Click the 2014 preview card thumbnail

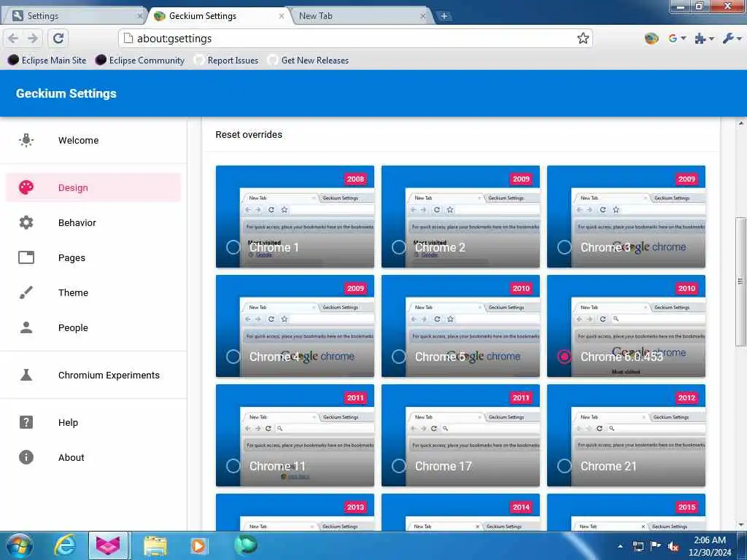point(461,512)
